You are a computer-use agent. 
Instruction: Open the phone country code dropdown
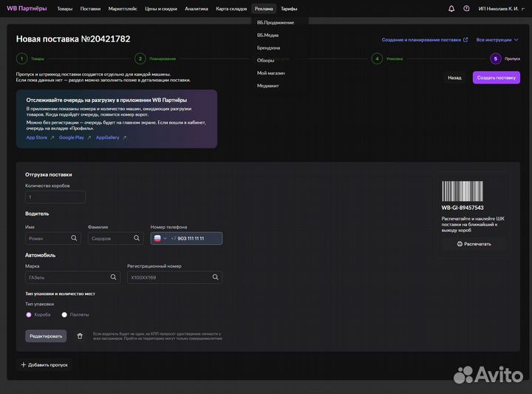pos(160,238)
